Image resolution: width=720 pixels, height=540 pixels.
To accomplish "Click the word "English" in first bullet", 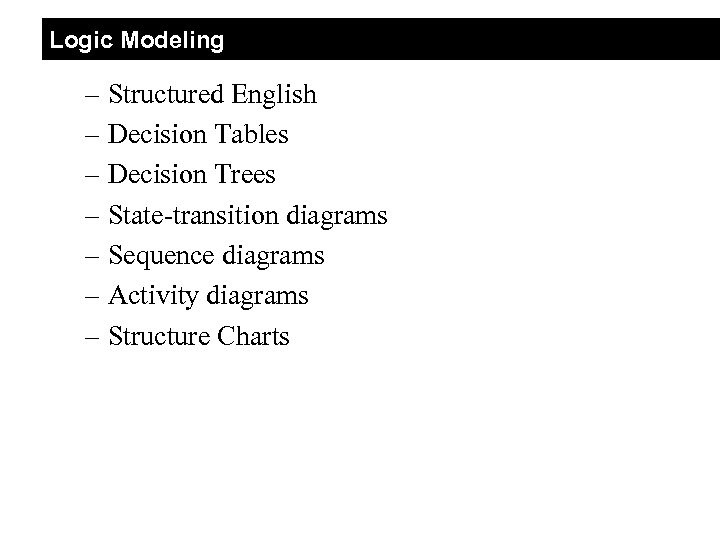I will [273, 96].
